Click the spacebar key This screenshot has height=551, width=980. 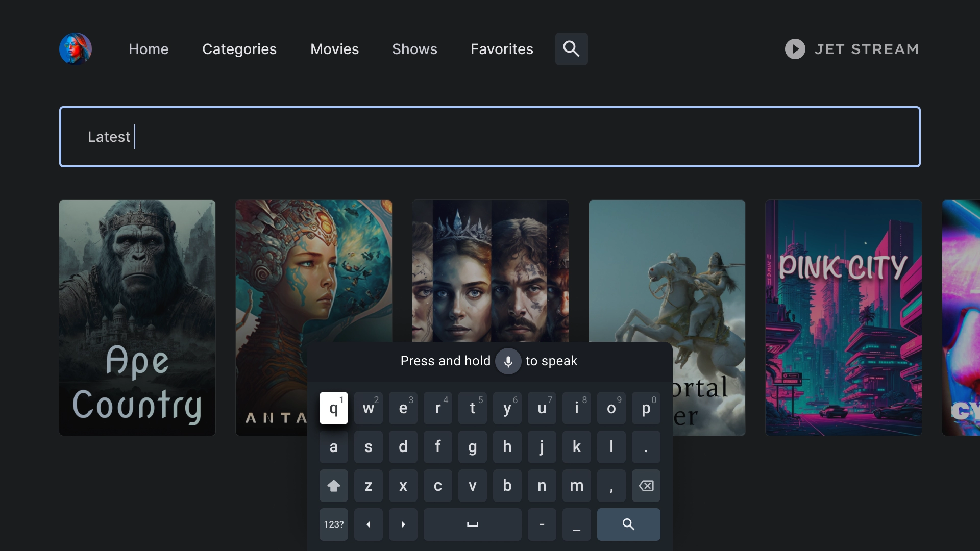471,524
